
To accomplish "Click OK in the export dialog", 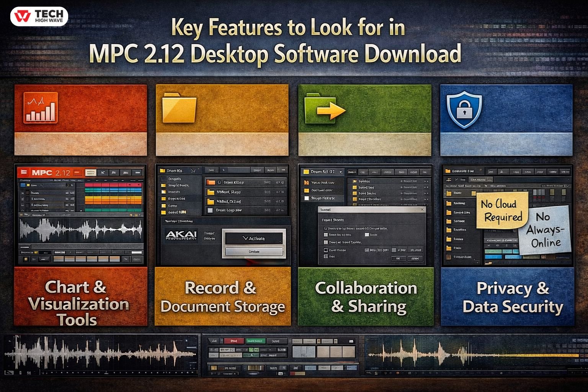I will click(398, 258).
